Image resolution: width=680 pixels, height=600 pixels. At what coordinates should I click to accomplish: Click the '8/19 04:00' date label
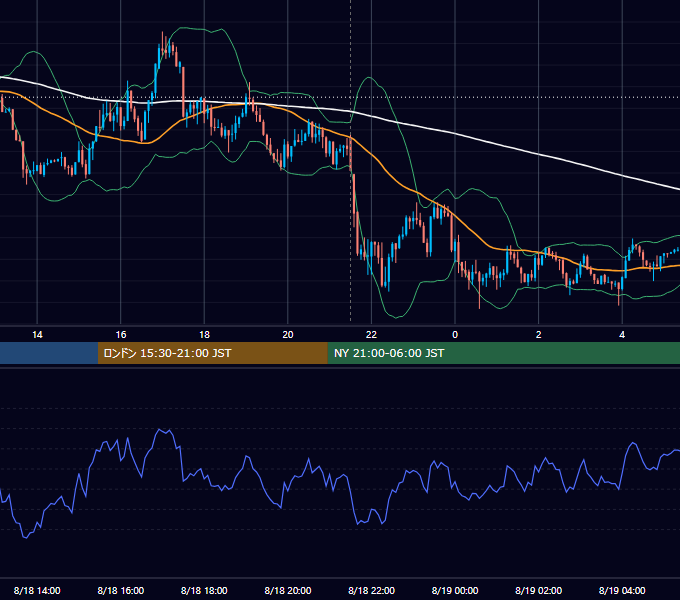point(622,590)
